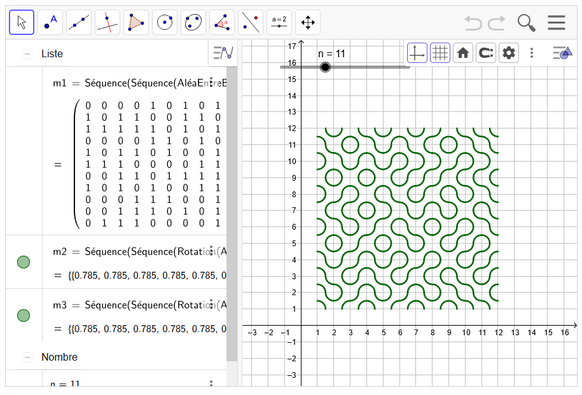Open the m3 row options menu
The height and width of the screenshot is (395, 582).
click(x=211, y=304)
